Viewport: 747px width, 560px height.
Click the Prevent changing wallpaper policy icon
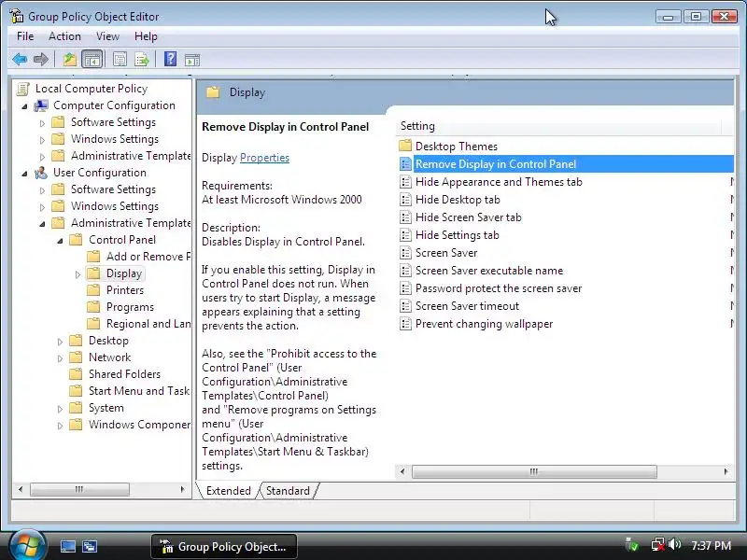click(405, 324)
